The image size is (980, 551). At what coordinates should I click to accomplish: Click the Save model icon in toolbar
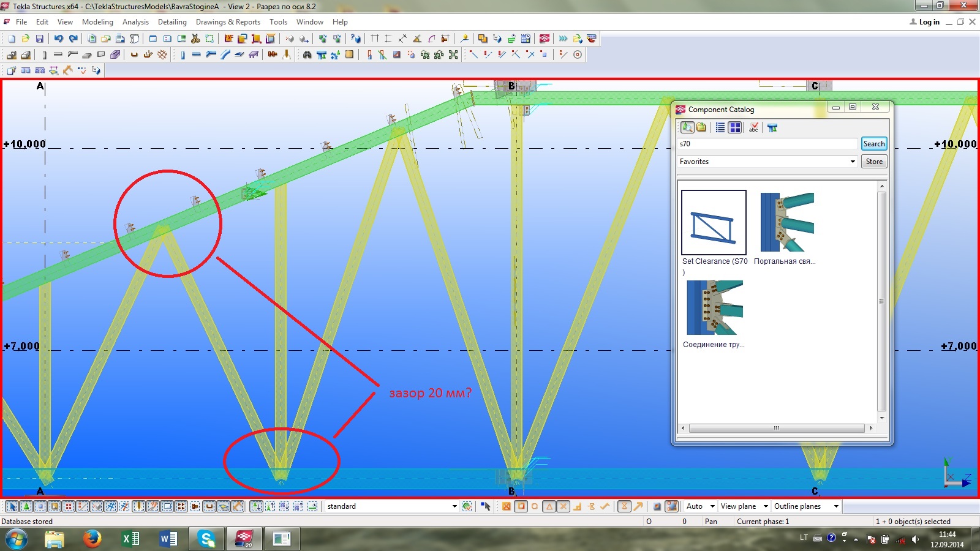39,39
